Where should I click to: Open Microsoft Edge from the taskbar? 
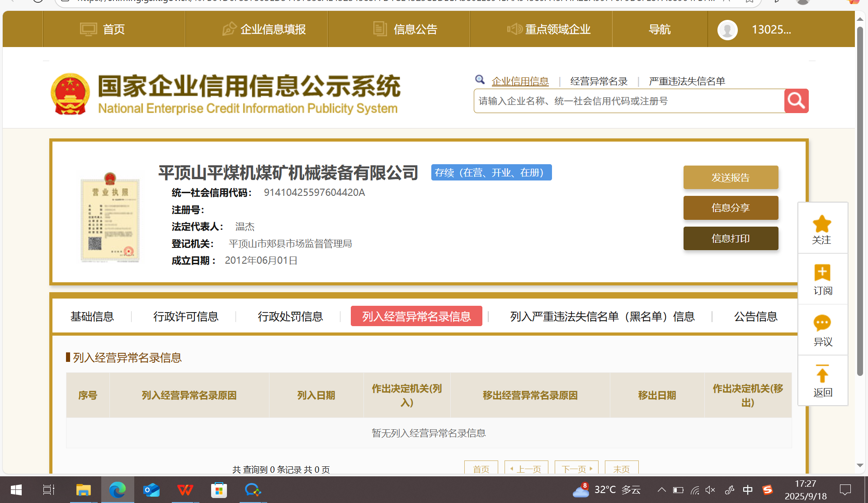(118, 490)
